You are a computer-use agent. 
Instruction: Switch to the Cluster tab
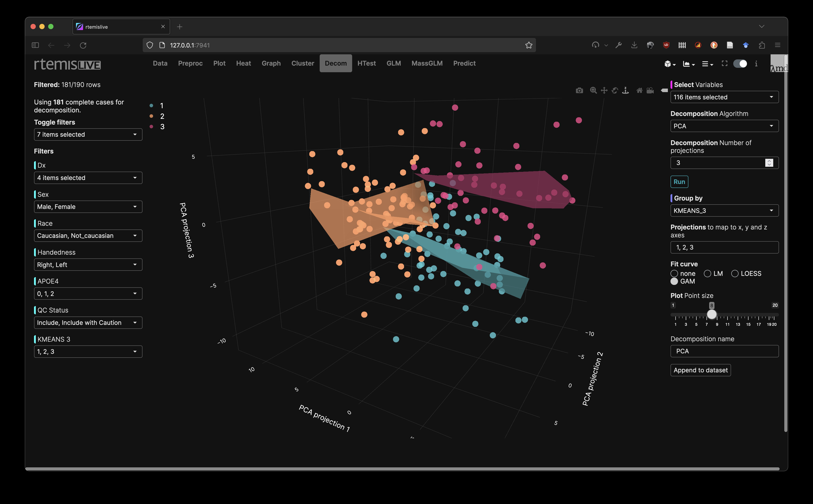coord(302,63)
